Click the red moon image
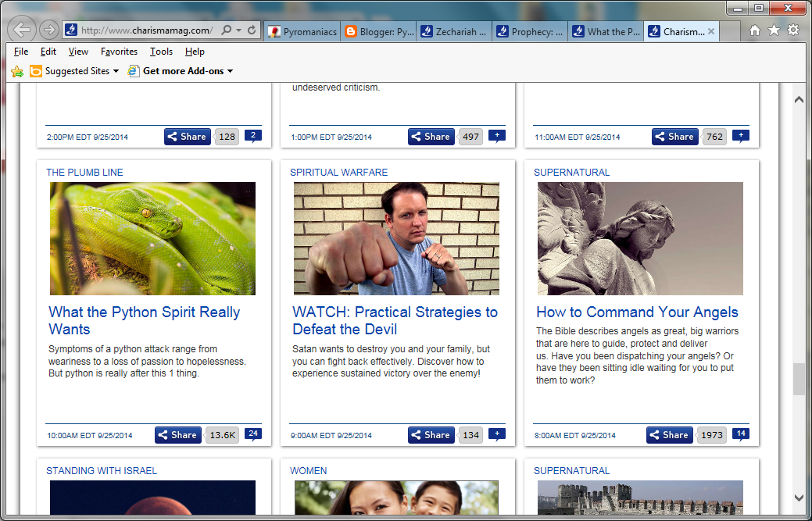The height and width of the screenshot is (521, 812). (x=152, y=498)
